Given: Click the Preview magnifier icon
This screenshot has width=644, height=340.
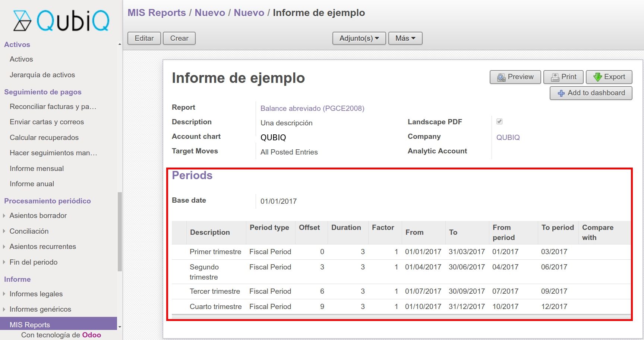Looking at the screenshot, I should [x=501, y=77].
